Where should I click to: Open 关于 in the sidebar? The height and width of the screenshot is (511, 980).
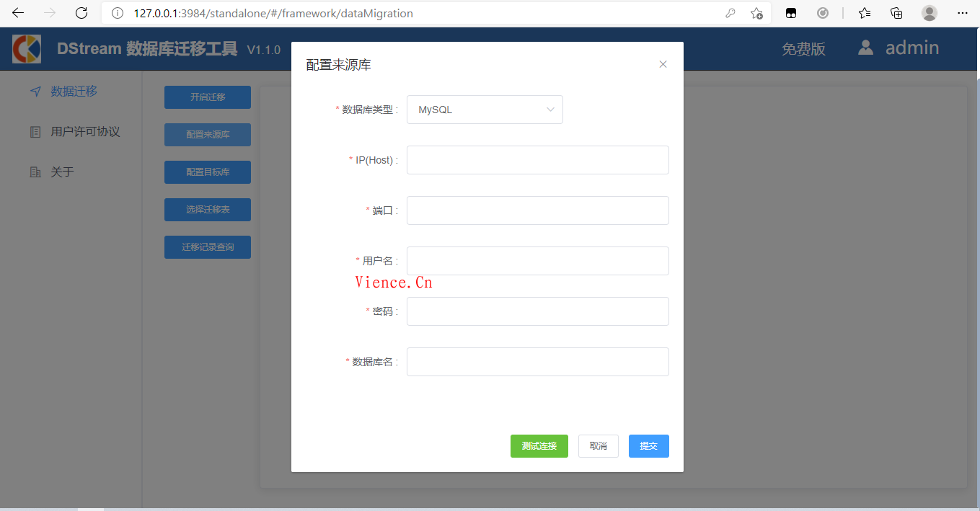(x=62, y=172)
